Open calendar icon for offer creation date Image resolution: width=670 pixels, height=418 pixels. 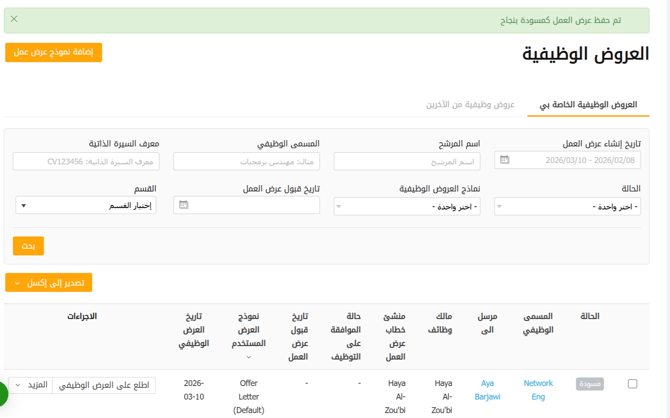pos(504,160)
